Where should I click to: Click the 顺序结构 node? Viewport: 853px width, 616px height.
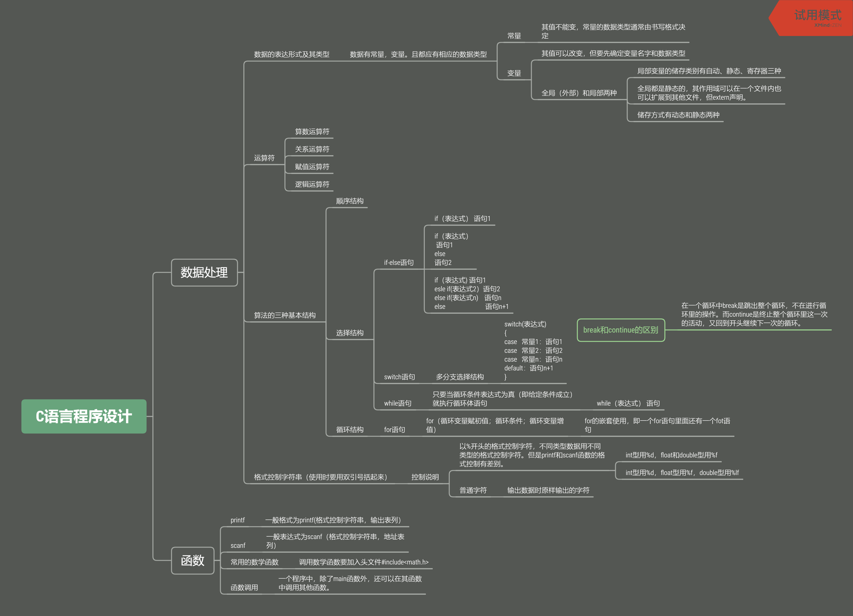tap(349, 201)
